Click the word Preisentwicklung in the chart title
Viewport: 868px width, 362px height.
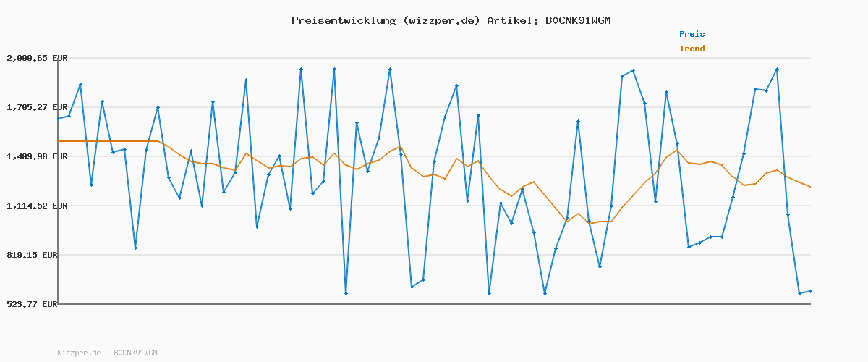[x=342, y=20]
